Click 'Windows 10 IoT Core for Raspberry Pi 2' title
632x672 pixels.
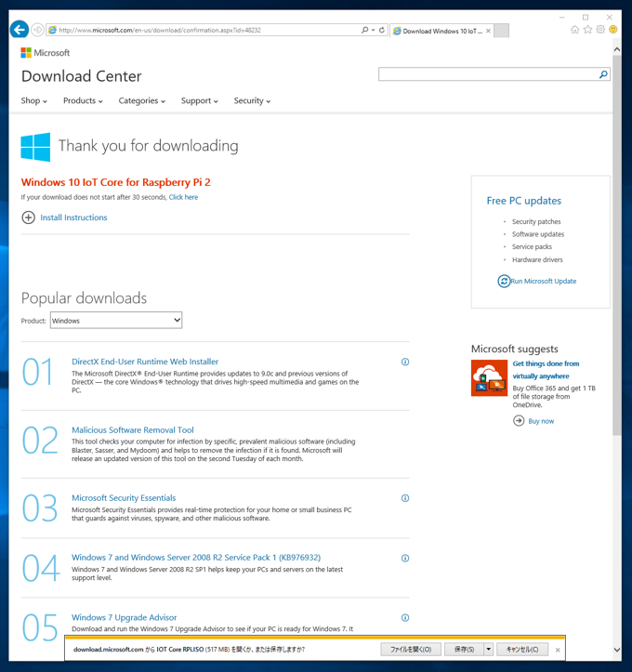pos(115,182)
